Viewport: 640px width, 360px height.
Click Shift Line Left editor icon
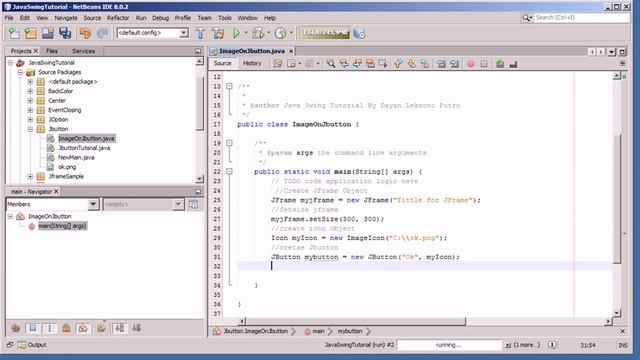click(441, 64)
